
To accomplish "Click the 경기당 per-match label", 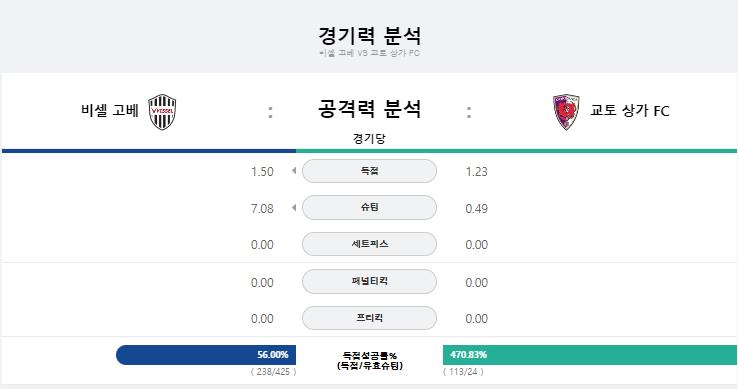I will tap(369, 138).
